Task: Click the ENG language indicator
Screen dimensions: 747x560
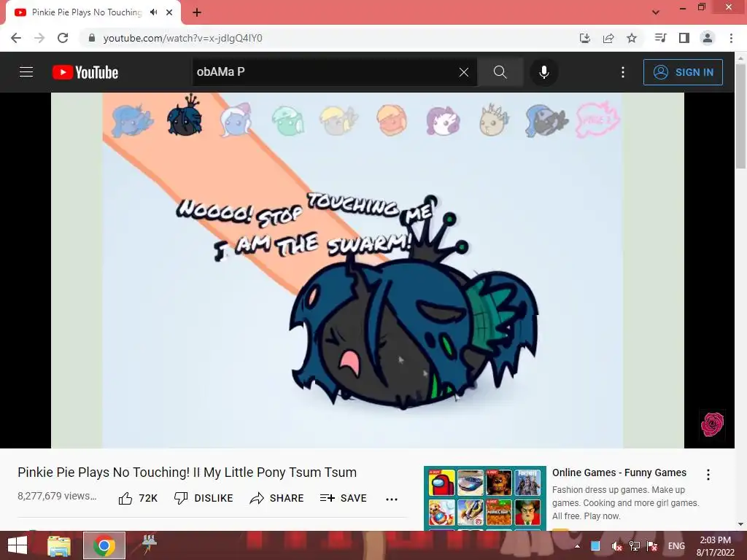Action: [676, 546]
